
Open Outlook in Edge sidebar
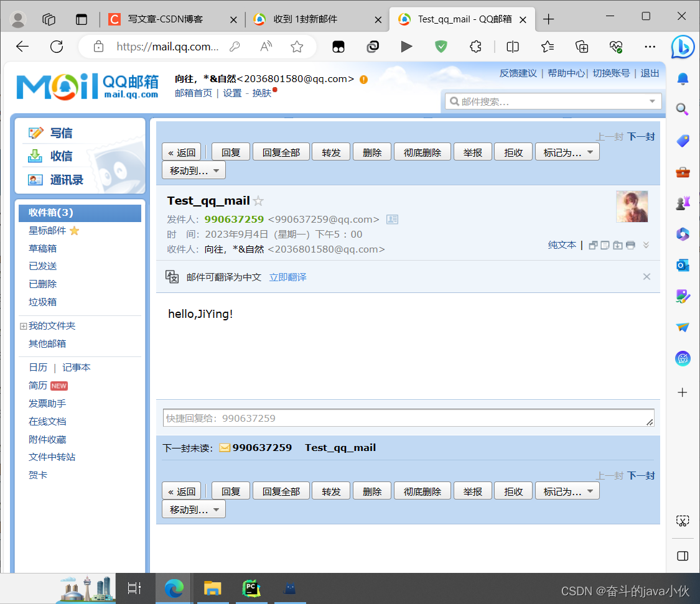(x=683, y=266)
